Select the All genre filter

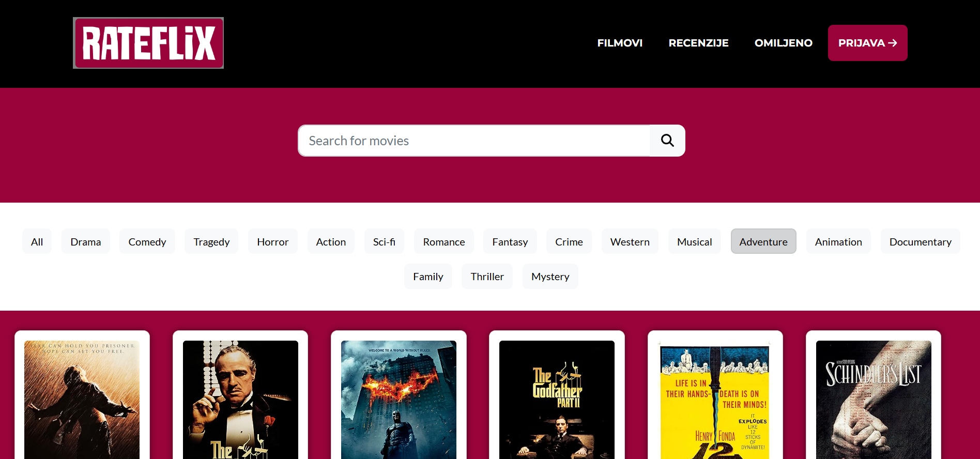pyautogui.click(x=37, y=241)
